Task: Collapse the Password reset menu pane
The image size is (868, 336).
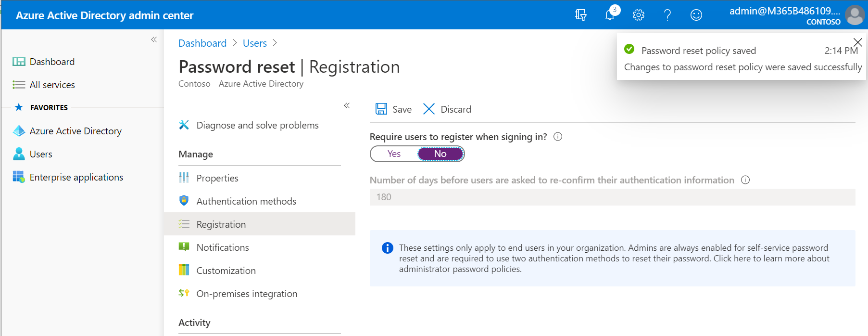Action: pos(347,105)
